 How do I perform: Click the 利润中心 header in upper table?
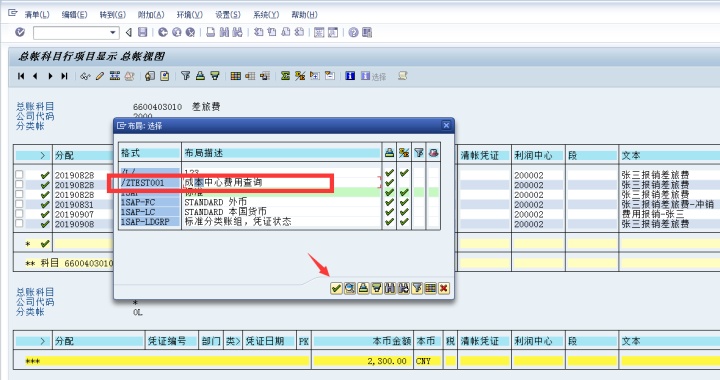click(538, 155)
